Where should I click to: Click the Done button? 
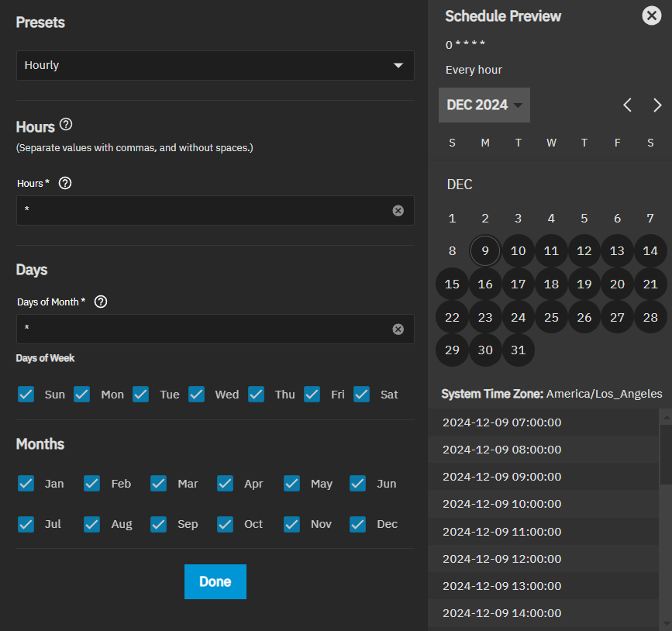click(215, 581)
